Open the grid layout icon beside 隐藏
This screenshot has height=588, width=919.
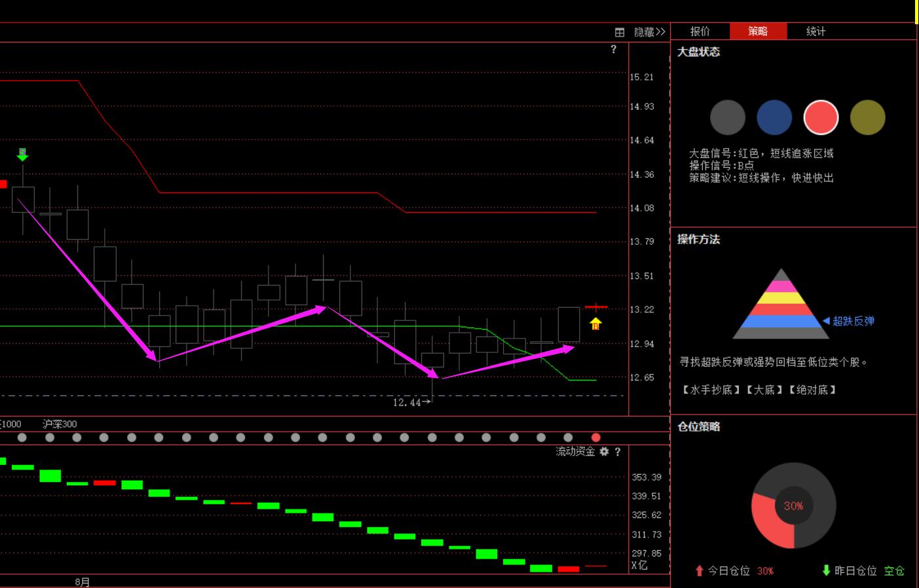(x=620, y=32)
